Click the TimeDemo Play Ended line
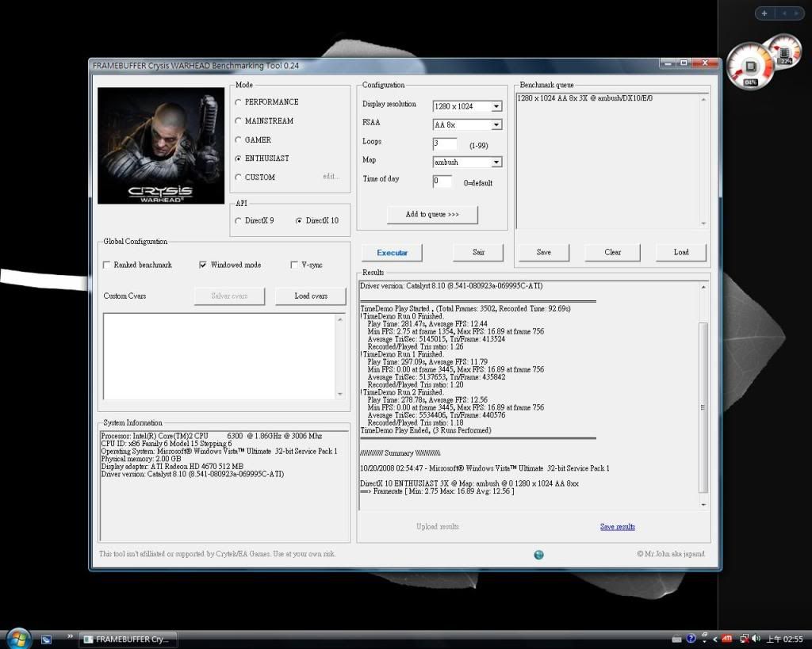Image resolution: width=812 pixels, height=649 pixels. click(426, 430)
